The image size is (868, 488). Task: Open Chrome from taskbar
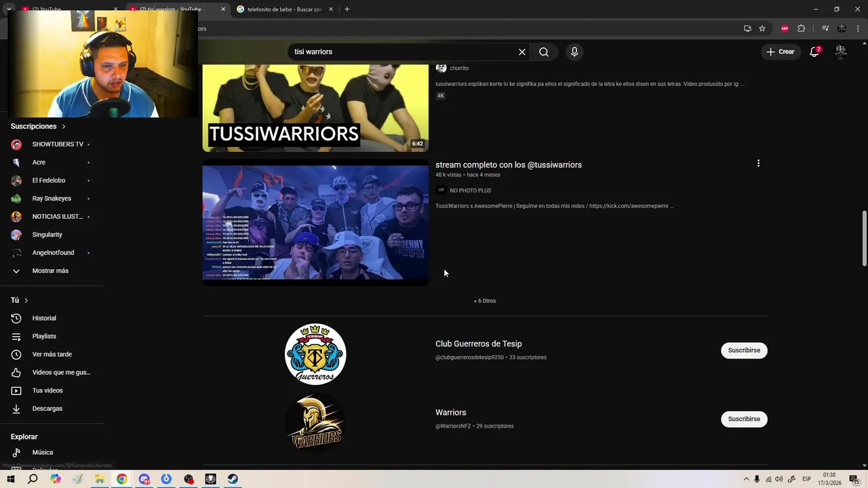[121, 479]
